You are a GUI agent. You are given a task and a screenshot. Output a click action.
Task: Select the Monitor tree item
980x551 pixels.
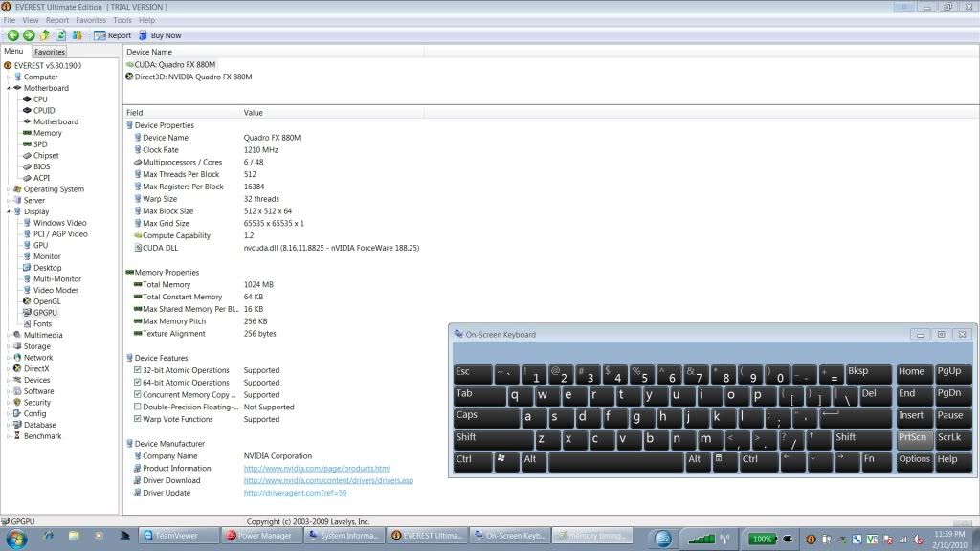(x=47, y=256)
